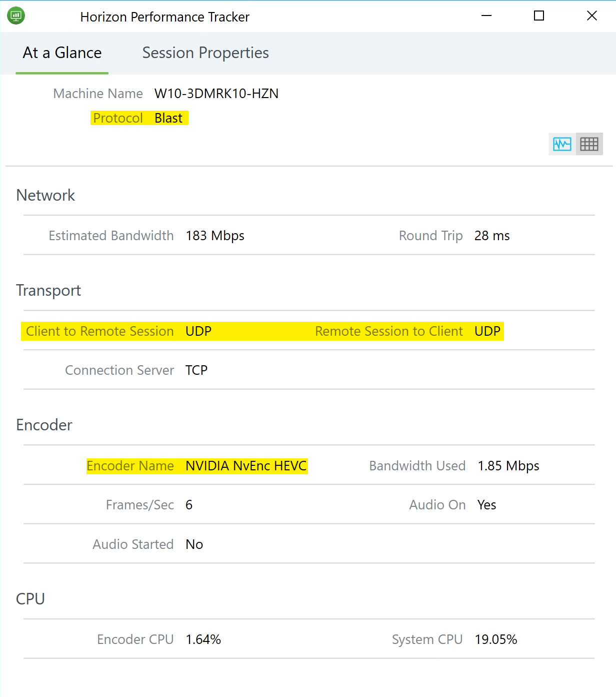Click the highlighted Blast protocol value
Image resolution: width=616 pixels, height=697 pixels.
(x=168, y=118)
